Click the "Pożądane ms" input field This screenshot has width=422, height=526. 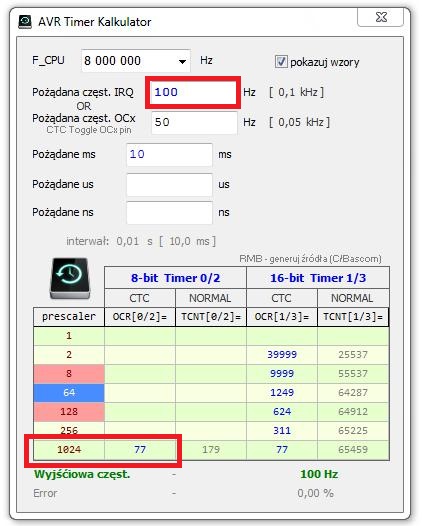click(x=169, y=155)
